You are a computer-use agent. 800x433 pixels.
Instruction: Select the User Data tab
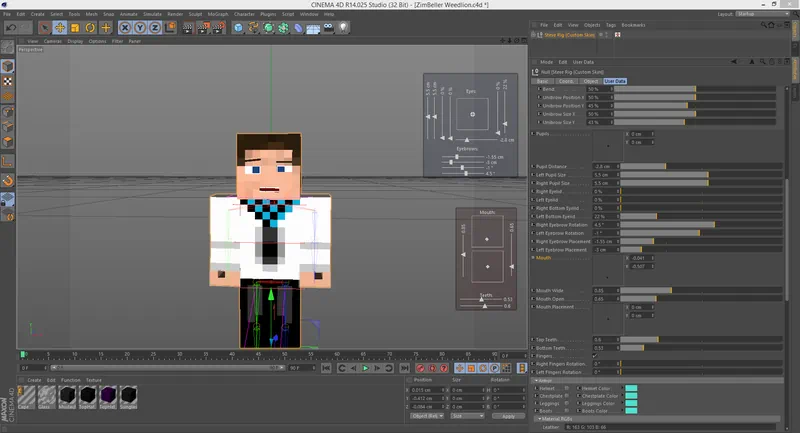(x=615, y=81)
